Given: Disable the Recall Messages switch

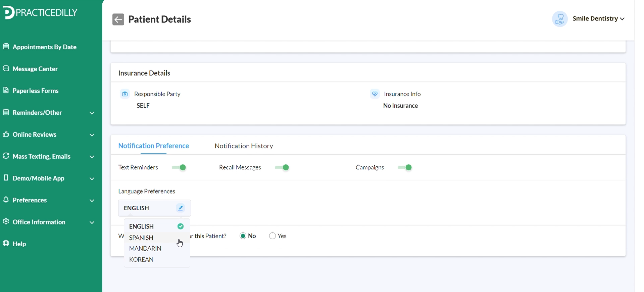Looking at the screenshot, I should click(283, 168).
